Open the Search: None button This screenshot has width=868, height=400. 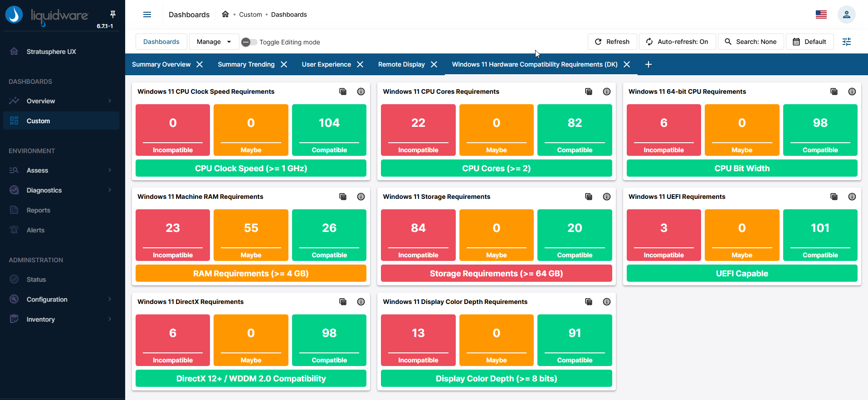pyautogui.click(x=751, y=42)
